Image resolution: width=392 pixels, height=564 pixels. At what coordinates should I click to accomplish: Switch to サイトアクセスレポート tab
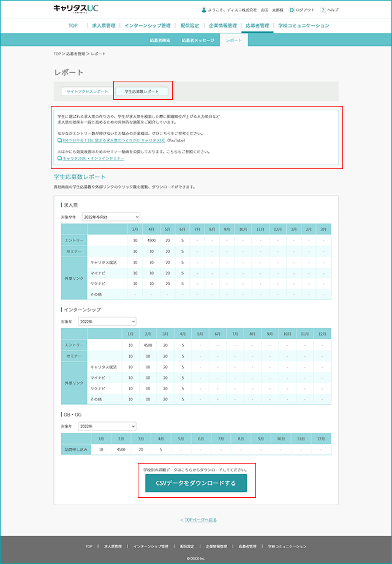pyautogui.click(x=88, y=91)
